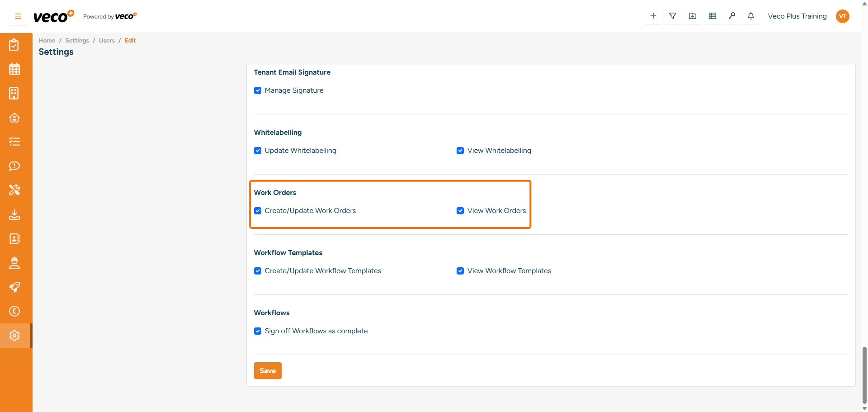Click the key icon in the top toolbar
Image resolution: width=868 pixels, height=412 pixels.
(x=732, y=16)
